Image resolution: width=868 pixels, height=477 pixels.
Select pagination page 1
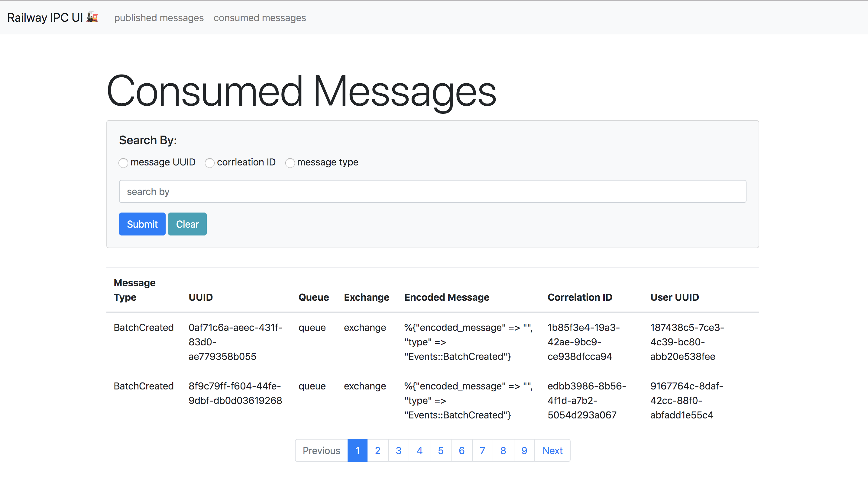coord(357,450)
